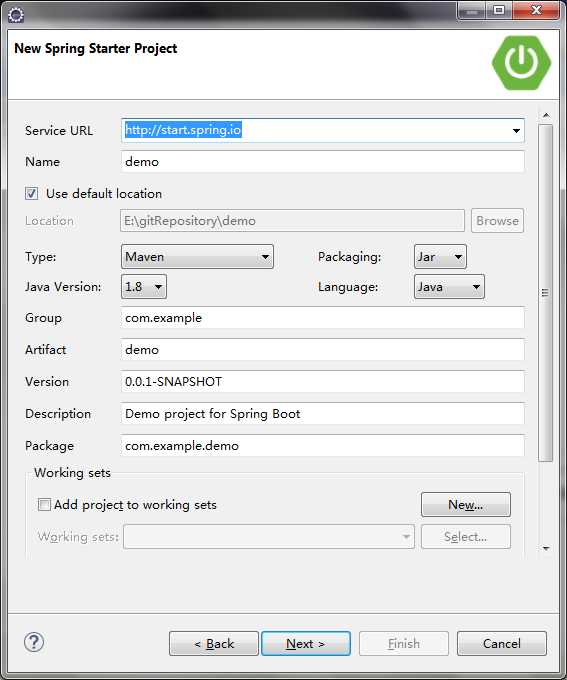Click the help question mark icon

click(x=34, y=642)
